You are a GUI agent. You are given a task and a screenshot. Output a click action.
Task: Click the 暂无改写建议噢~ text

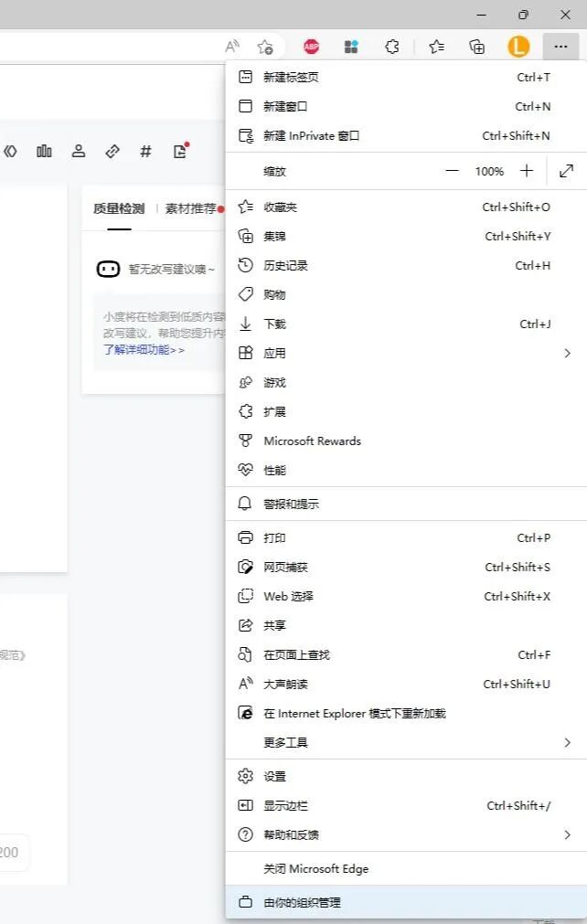[172, 270]
